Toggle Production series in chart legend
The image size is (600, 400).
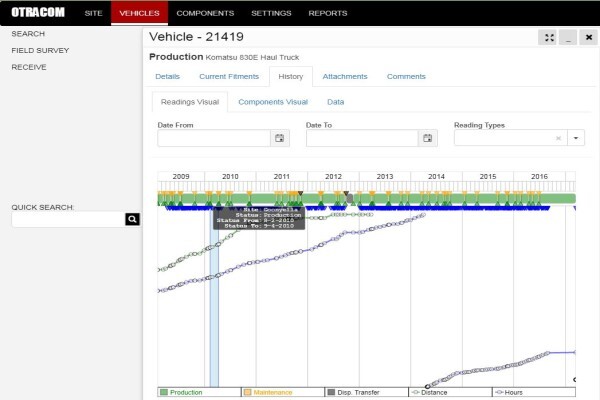tap(199, 392)
